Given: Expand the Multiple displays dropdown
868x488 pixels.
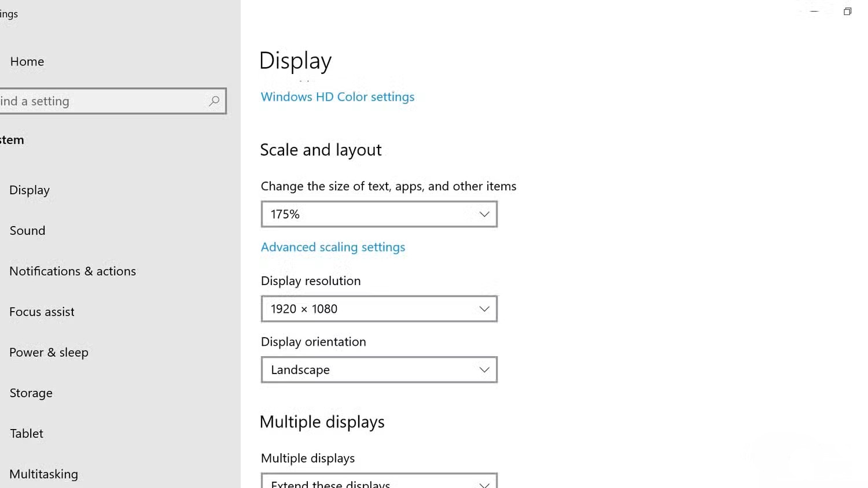Looking at the screenshot, I should click(378, 482).
